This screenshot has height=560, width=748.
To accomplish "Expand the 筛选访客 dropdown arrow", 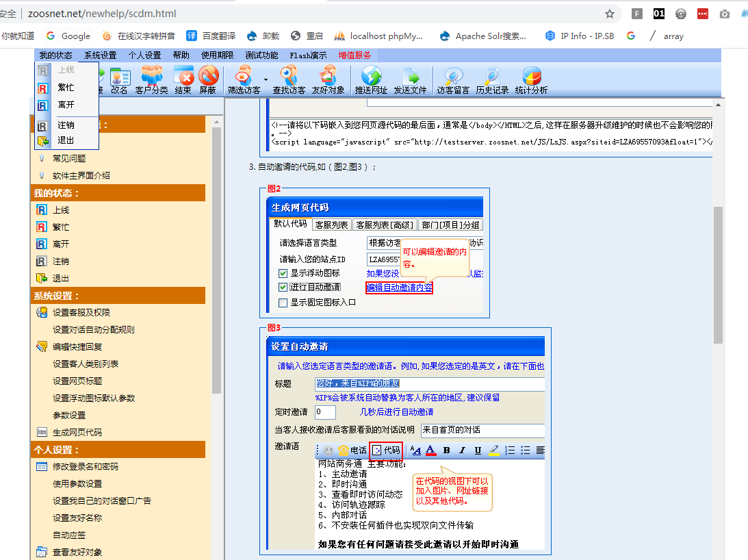I will coord(266,79).
